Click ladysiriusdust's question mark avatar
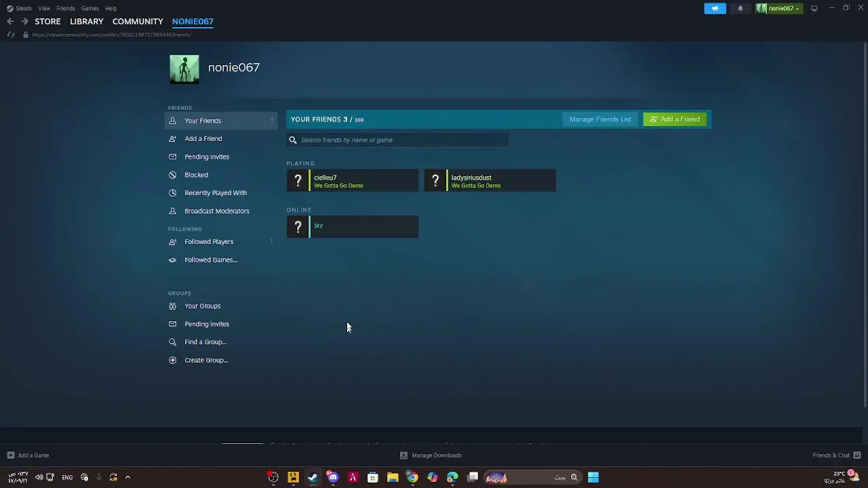The width and height of the screenshot is (868, 488). coord(435,180)
